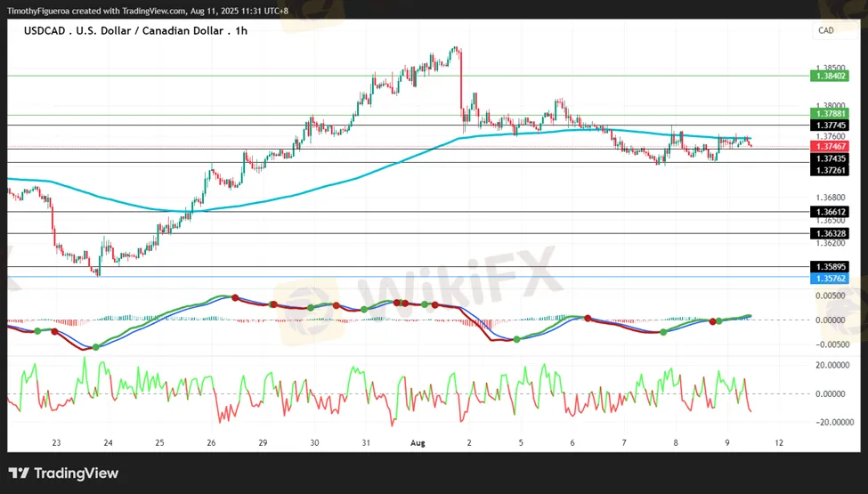The height and width of the screenshot is (494, 868).
Task: Click the 26 date on time axis
Action: coord(211,442)
